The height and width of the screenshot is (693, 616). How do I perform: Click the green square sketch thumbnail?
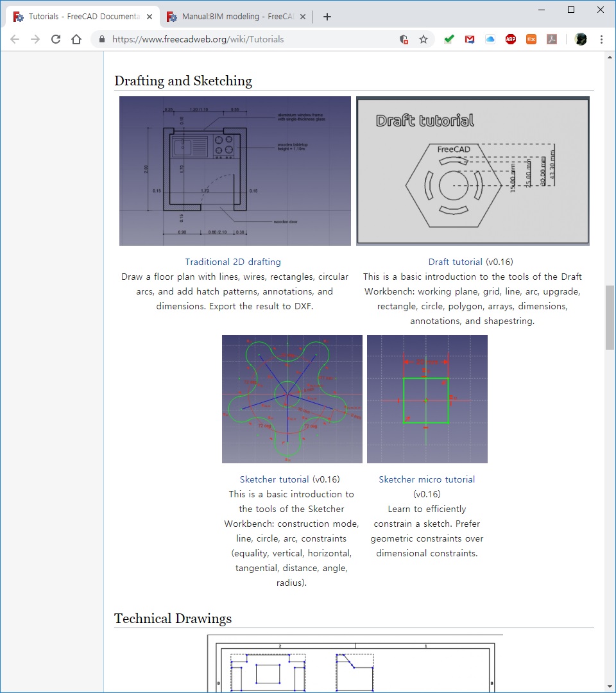[x=427, y=399]
